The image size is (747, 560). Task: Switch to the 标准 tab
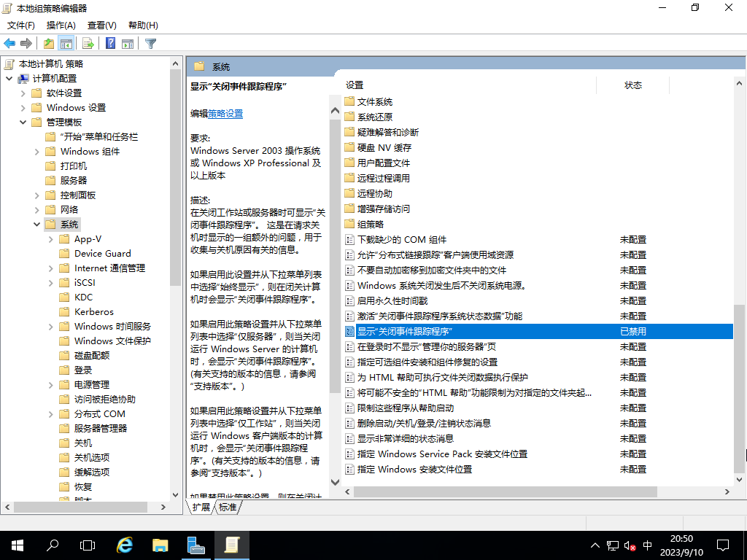228,507
